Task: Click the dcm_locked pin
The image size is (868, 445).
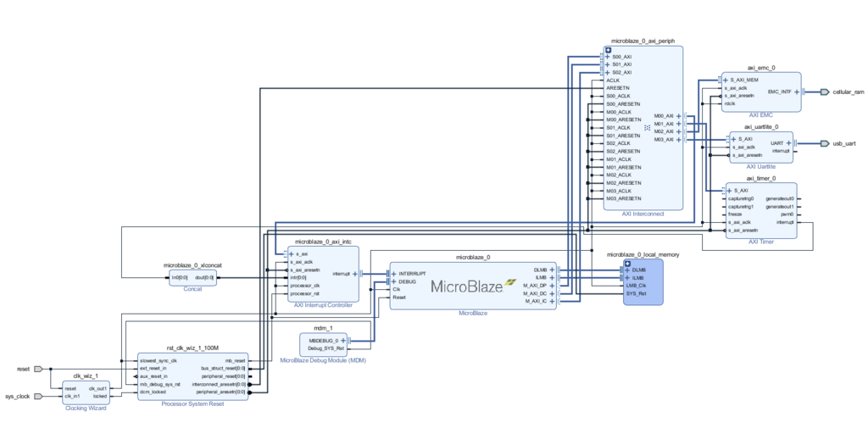Action: (x=153, y=392)
